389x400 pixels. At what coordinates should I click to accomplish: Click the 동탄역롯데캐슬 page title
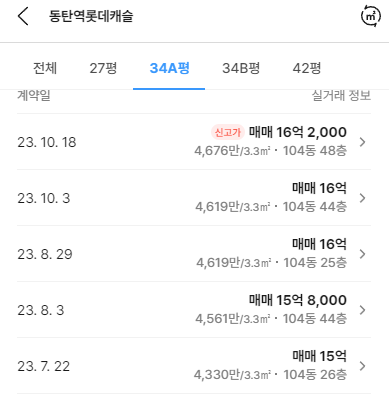[91, 16]
